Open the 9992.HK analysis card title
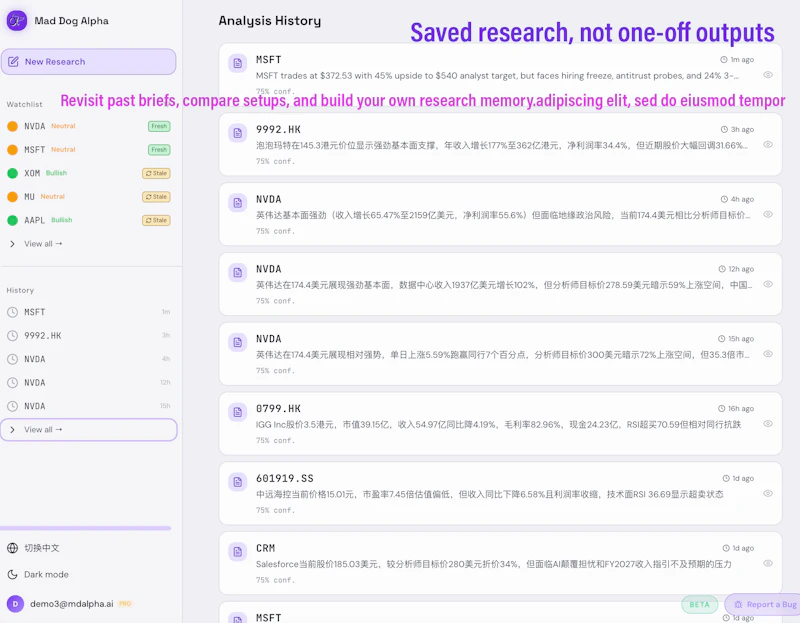800x623 pixels. tap(279, 130)
